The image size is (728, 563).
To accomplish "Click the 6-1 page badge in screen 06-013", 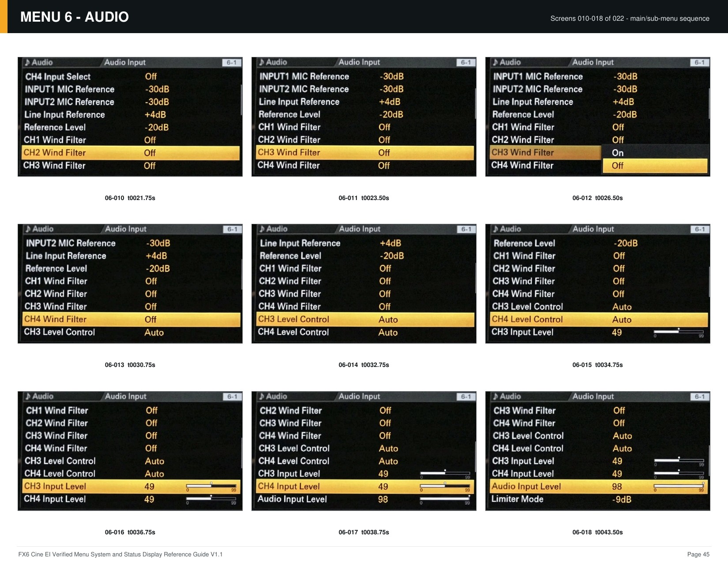I will tap(232, 229).
